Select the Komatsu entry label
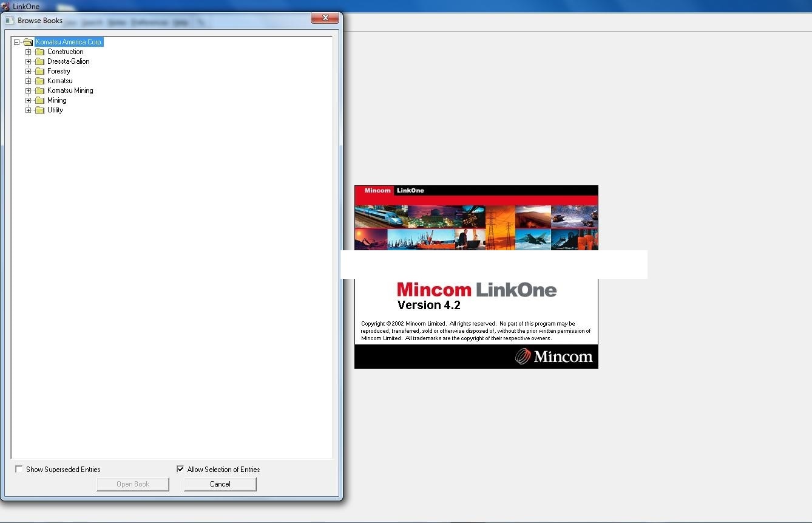Screen dimensions: 812x523 [60, 81]
